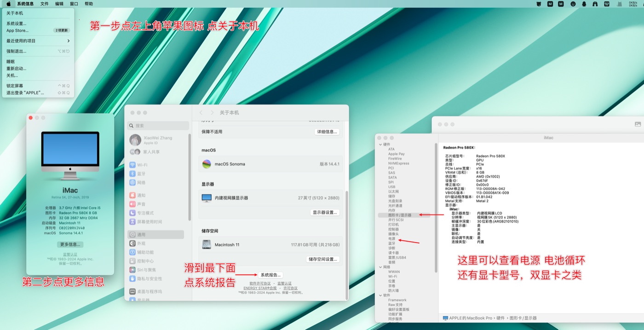The image size is (644, 330).
Task: Open the QQ penguin menu bar icon
Action: pyautogui.click(x=584, y=4)
